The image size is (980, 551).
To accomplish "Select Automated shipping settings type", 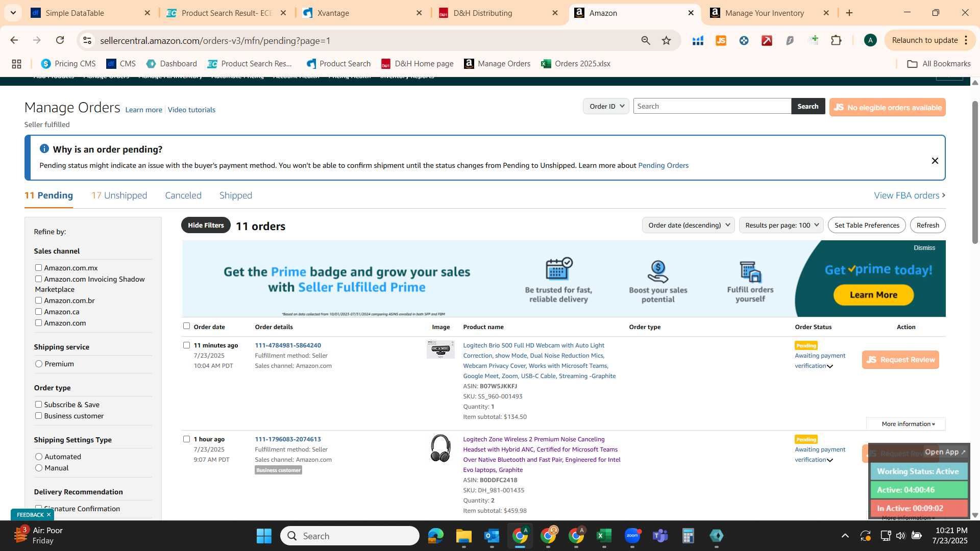I will [x=39, y=457].
